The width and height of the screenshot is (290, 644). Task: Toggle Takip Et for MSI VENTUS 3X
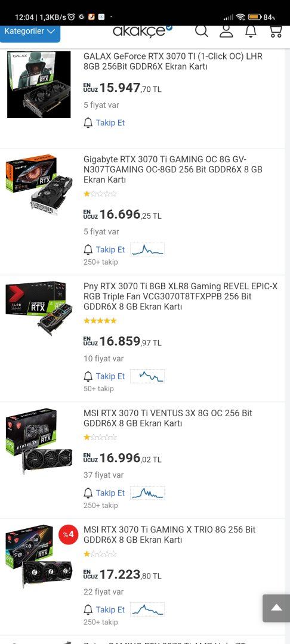[x=104, y=493]
